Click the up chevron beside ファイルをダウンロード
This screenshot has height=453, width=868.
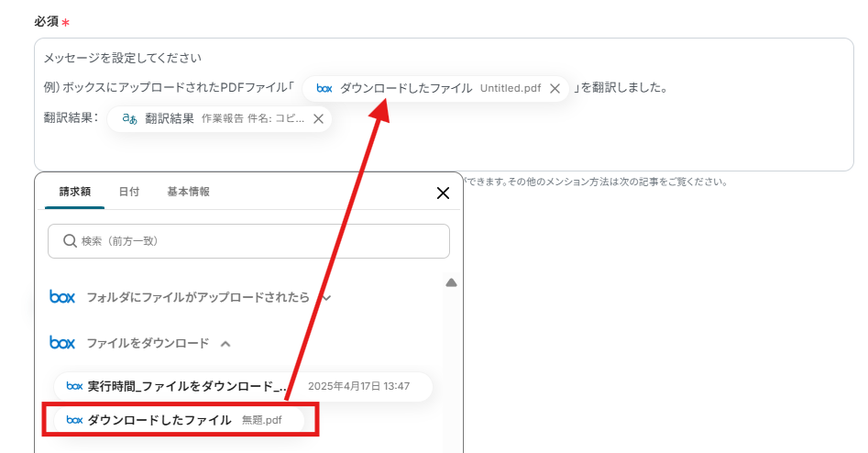[x=225, y=344]
